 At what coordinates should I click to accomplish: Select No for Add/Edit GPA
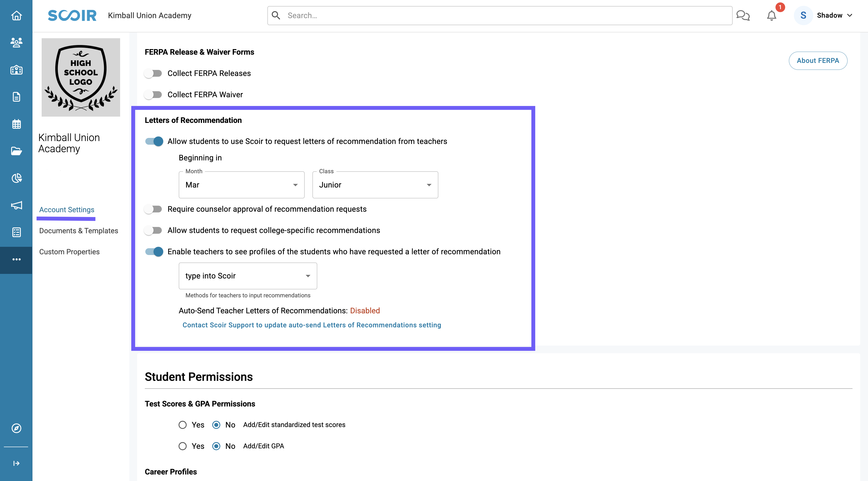tap(216, 446)
